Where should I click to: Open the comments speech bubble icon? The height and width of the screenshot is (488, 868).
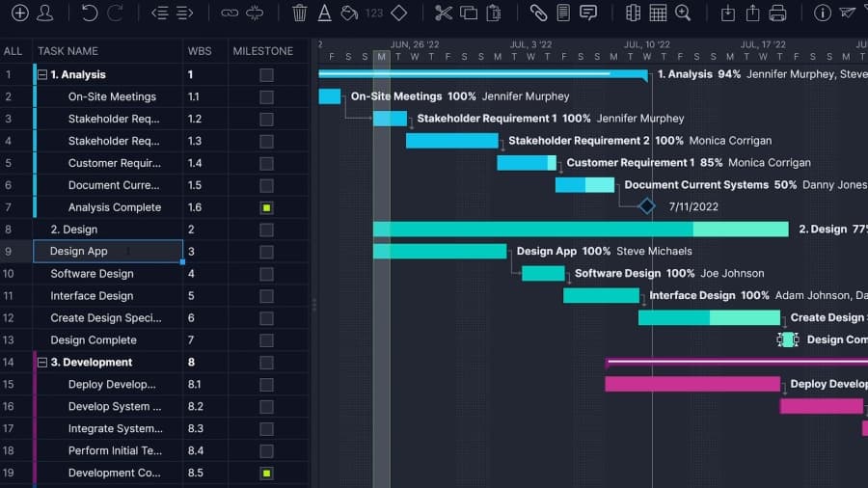pyautogui.click(x=588, y=13)
